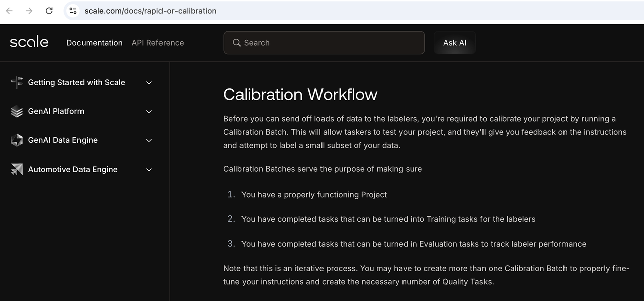
Task: Click the GenAI Platform layers icon
Action: (x=17, y=111)
